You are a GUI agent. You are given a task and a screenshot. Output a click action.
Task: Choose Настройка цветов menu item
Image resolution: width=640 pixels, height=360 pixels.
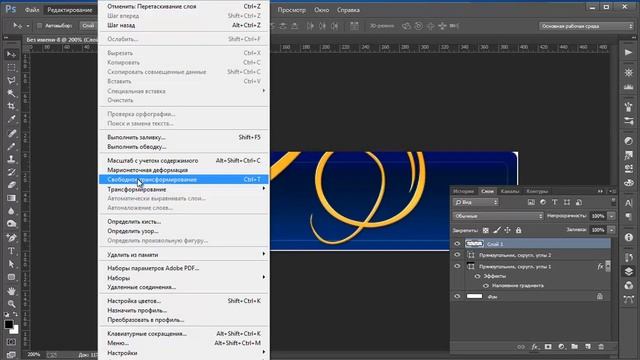point(184,301)
